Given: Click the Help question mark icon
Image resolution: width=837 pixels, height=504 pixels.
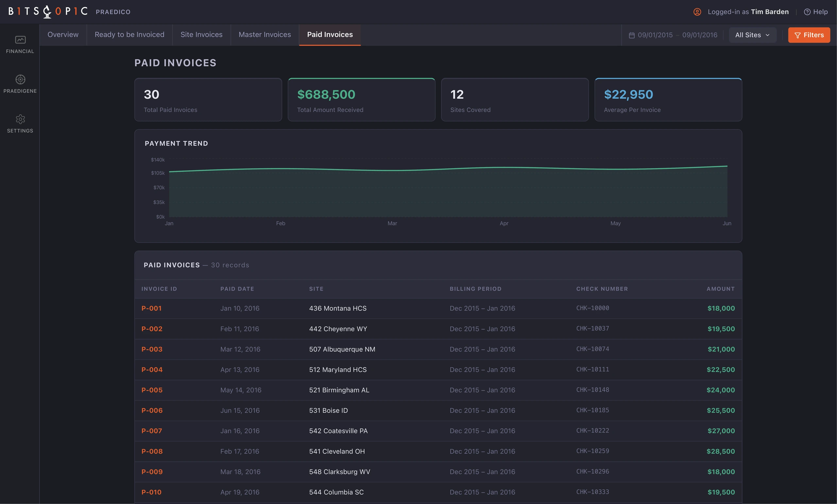Looking at the screenshot, I should pyautogui.click(x=807, y=12).
